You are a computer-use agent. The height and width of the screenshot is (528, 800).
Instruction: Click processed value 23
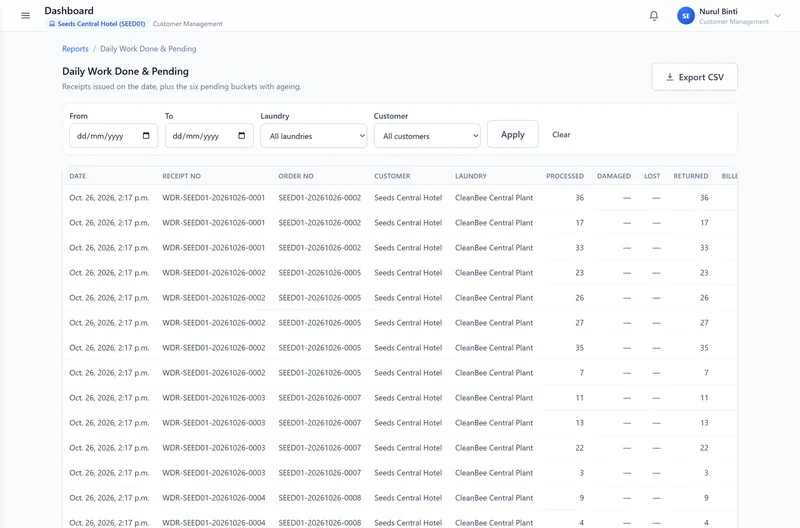[x=580, y=272]
